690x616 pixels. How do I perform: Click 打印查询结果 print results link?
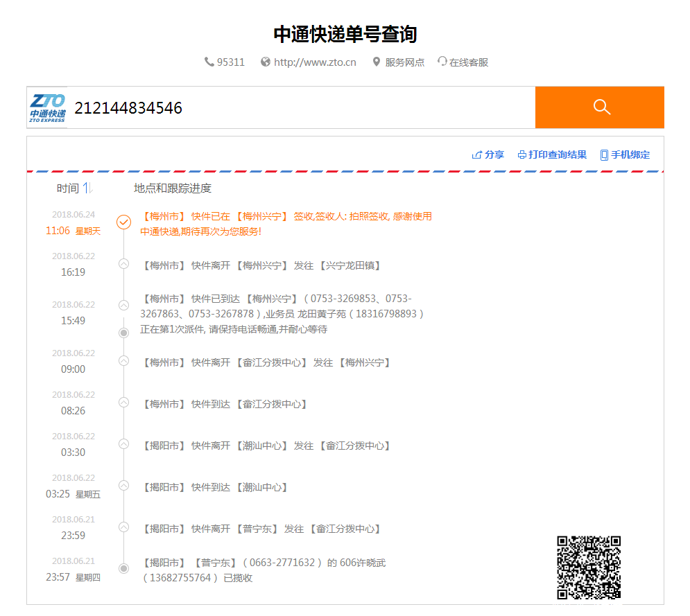tap(557, 155)
